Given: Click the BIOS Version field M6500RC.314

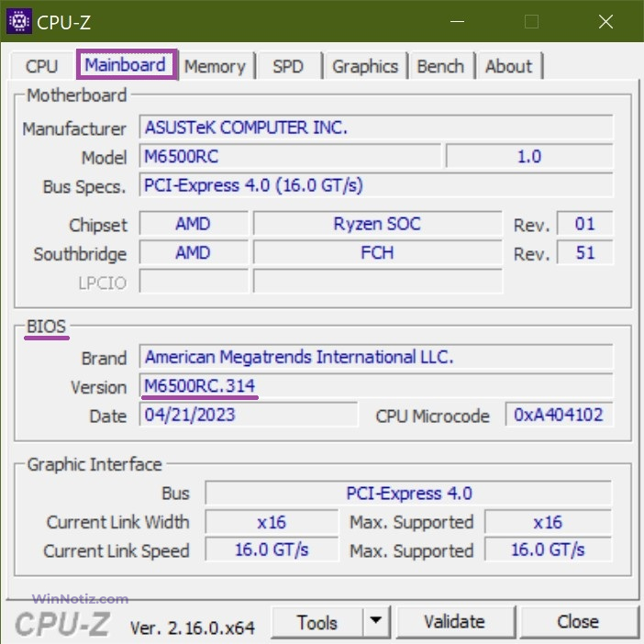Looking at the screenshot, I should click(375, 386).
